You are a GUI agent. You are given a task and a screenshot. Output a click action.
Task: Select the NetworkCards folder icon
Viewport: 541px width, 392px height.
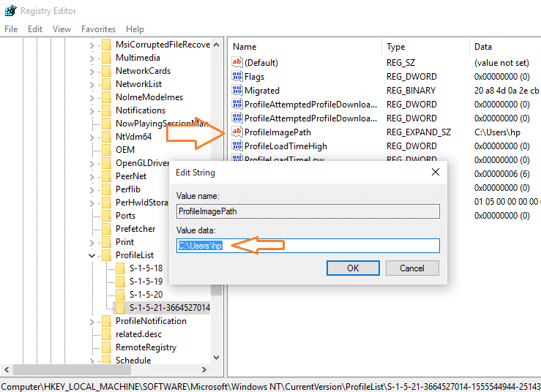107,71
